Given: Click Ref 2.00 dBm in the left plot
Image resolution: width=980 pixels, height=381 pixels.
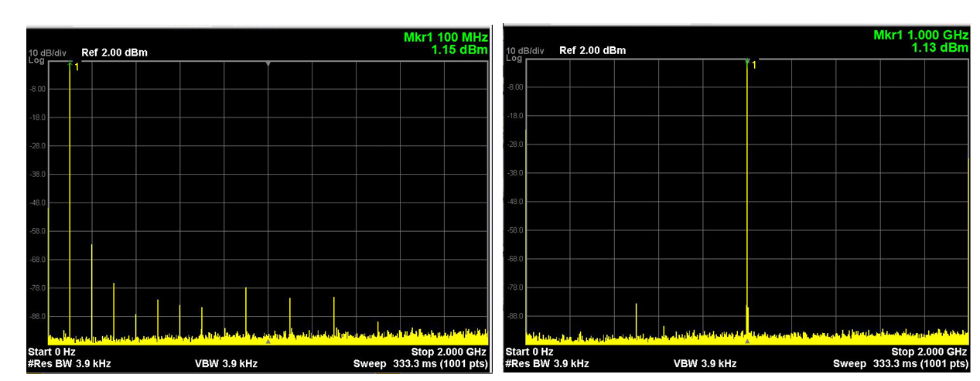Looking at the screenshot, I should click(114, 53).
